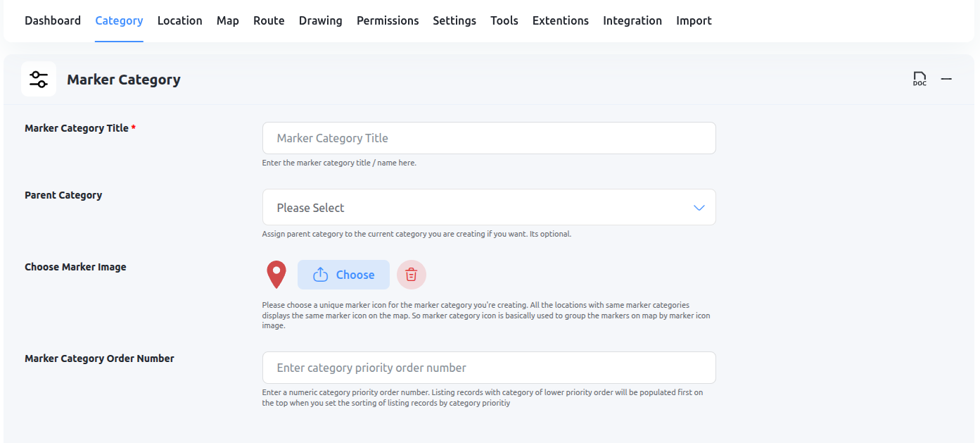The height and width of the screenshot is (443, 980).
Task: Select the Drawing navigation item
Action: [x=320, y=20]
